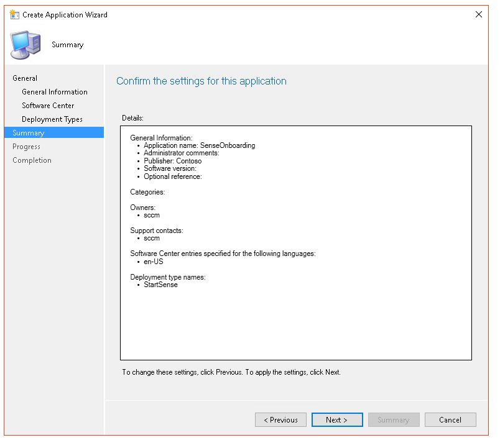Click the en-US language entry
This screenshot has width=500, height=448.
(154, 262)
